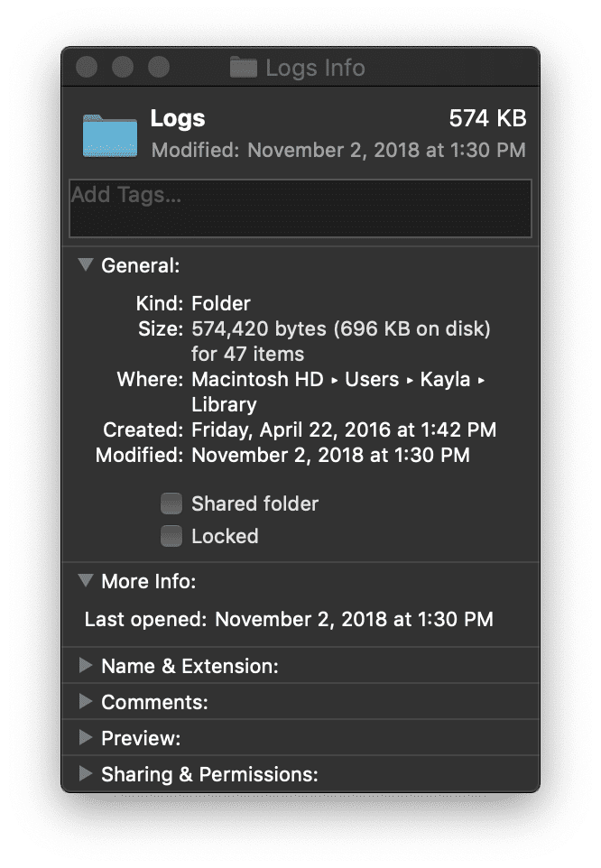The height and width of the screenshot is (868, 601).
Task: Expand the Name & Extension section
Action: tap(85, 666)
